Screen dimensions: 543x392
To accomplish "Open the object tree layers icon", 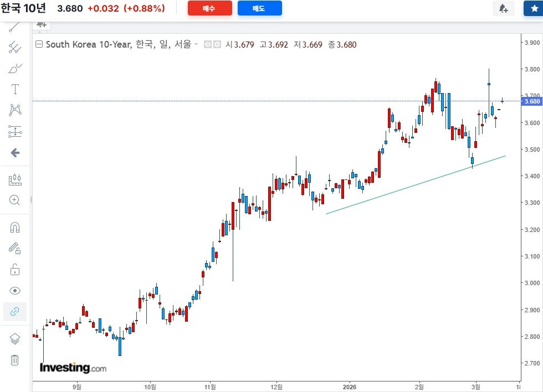I will point(15,339).
